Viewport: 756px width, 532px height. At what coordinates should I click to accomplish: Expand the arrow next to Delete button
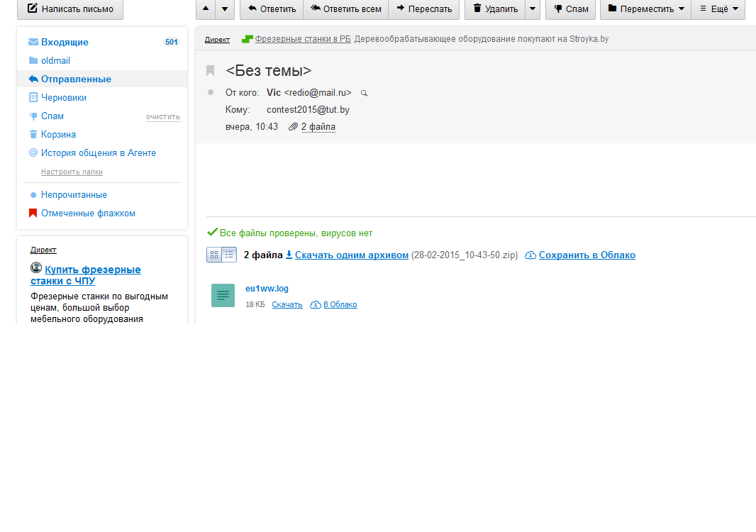pos(532,9)
